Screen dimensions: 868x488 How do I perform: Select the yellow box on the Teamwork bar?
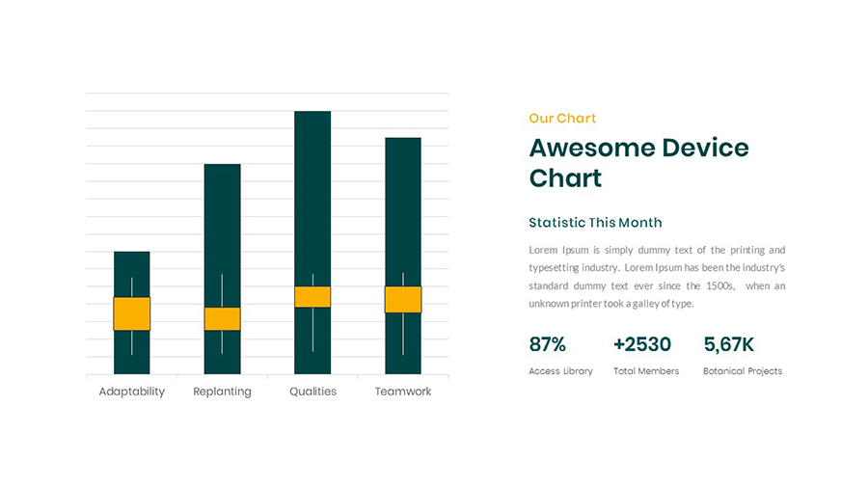(x=403, y=299)
